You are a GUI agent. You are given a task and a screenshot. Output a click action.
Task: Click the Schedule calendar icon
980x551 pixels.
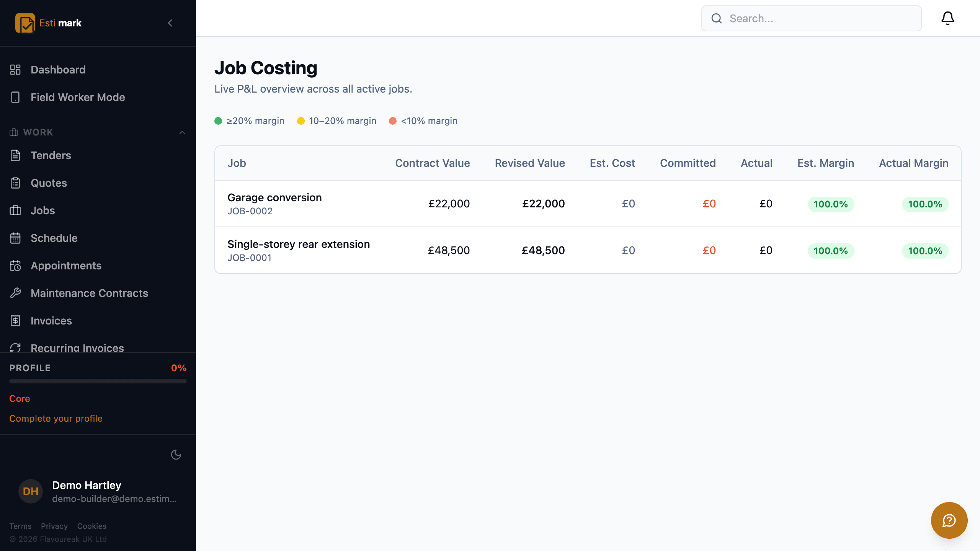coord(15,238)
